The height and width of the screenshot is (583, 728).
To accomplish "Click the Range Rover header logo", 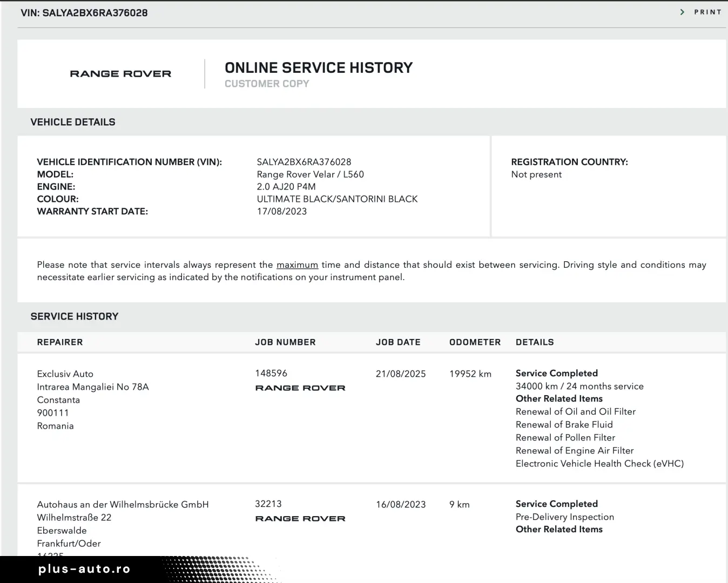I will tap(120, 74).
